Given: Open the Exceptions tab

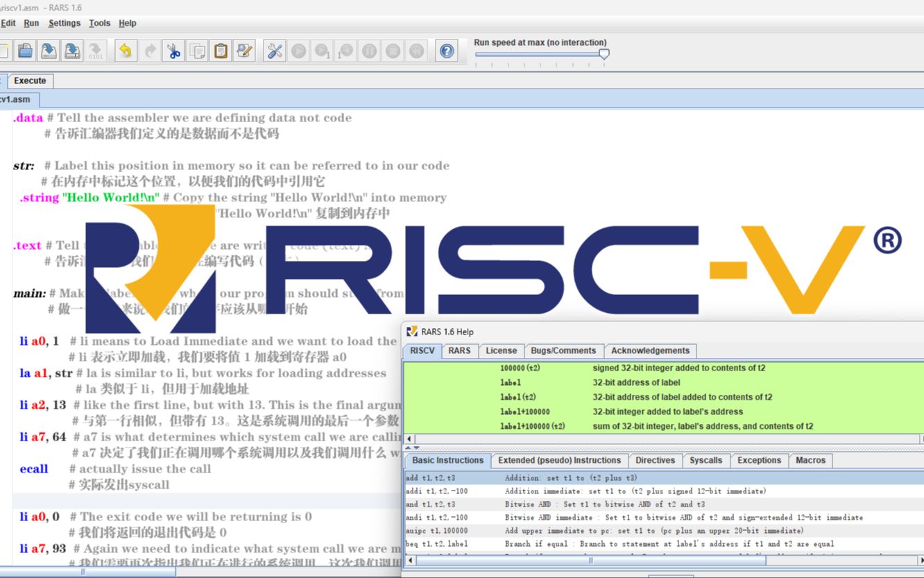Looking at the screenshot, I should [x=759, y=460].
